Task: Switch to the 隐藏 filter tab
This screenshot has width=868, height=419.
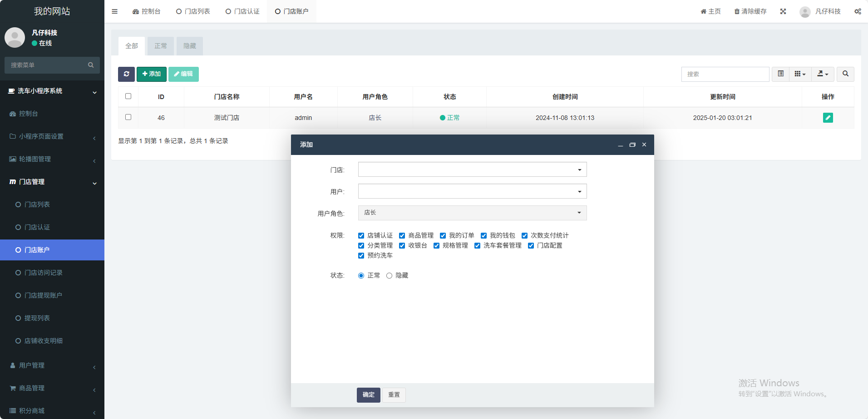Action: 190,46
